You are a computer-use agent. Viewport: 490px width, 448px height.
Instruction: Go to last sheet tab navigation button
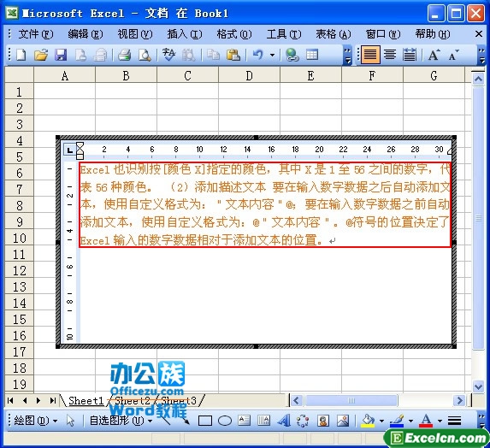coord(52,400)
